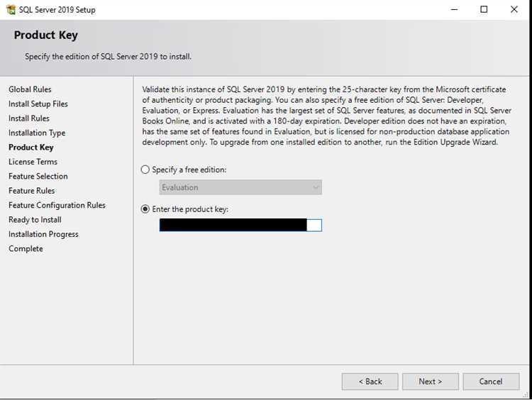Click the Feature Selection step
Viewport: 532px width, 400px height.
tap(38, 176)
